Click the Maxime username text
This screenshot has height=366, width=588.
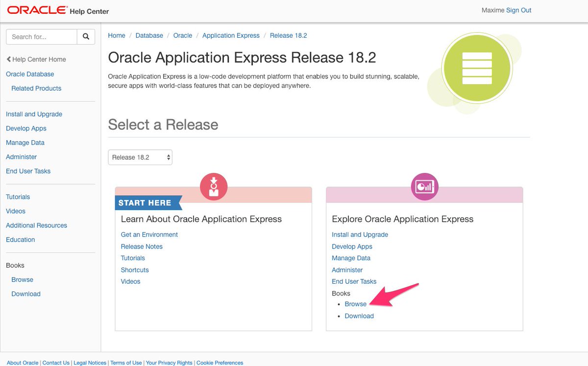(x=493, y=10)
